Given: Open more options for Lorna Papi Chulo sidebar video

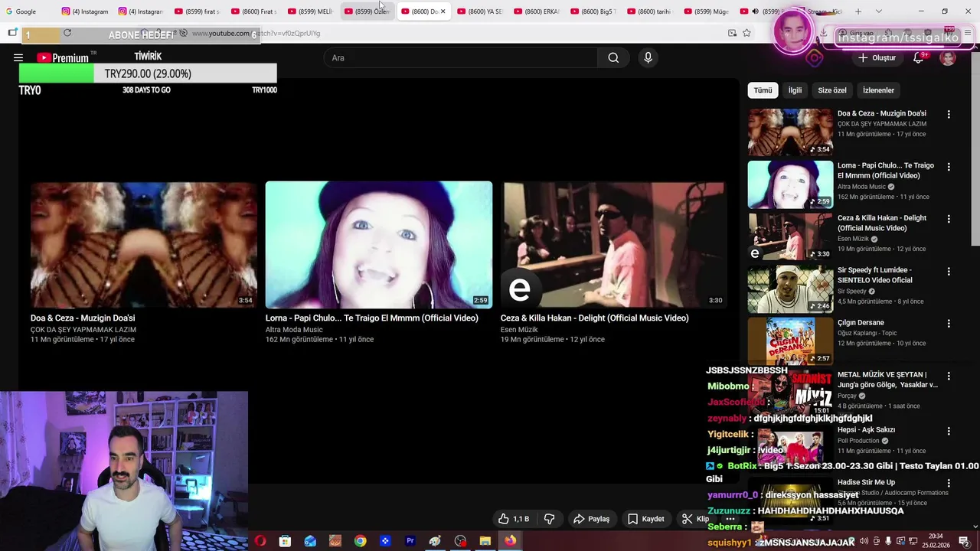Looking at the screenshot, I should 949,166.
